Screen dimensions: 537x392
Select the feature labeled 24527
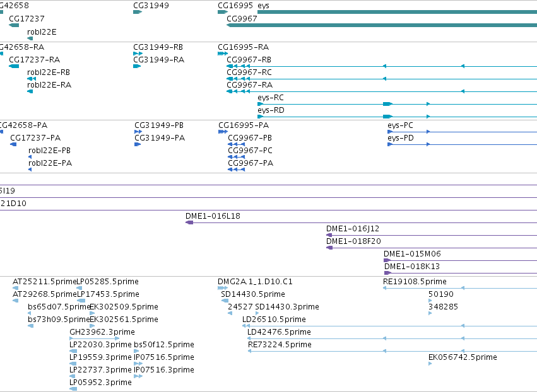240,307
